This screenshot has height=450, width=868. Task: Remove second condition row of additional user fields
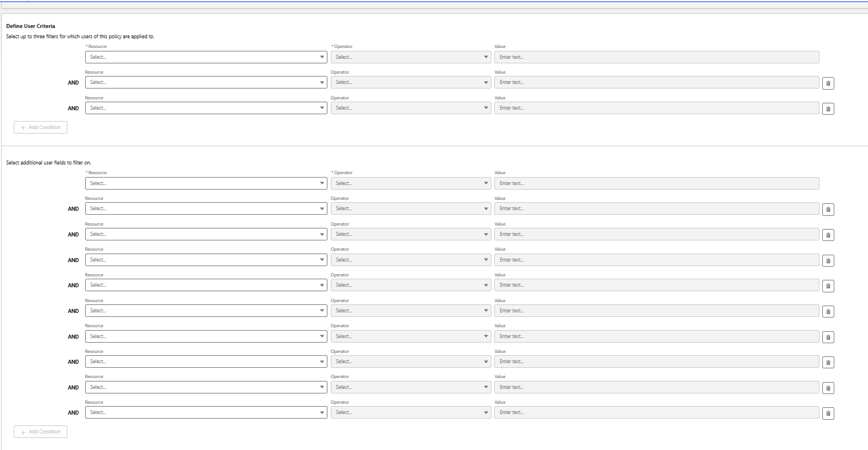[828, 210]
